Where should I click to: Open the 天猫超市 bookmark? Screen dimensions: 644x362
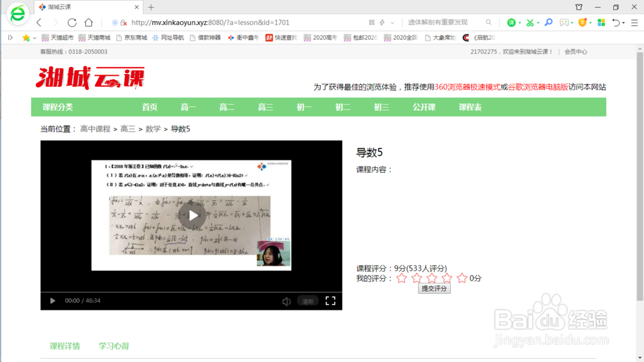[57, 37]
